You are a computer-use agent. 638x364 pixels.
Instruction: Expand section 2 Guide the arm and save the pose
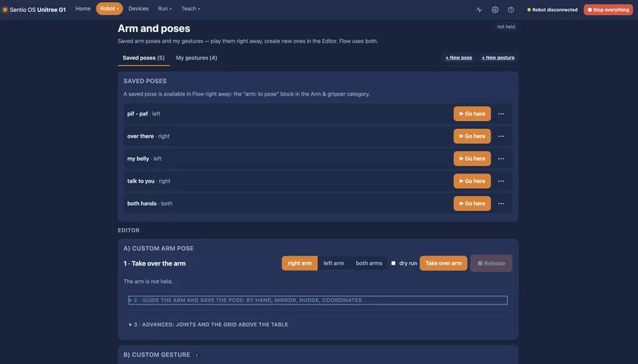[x=318, y=300]
